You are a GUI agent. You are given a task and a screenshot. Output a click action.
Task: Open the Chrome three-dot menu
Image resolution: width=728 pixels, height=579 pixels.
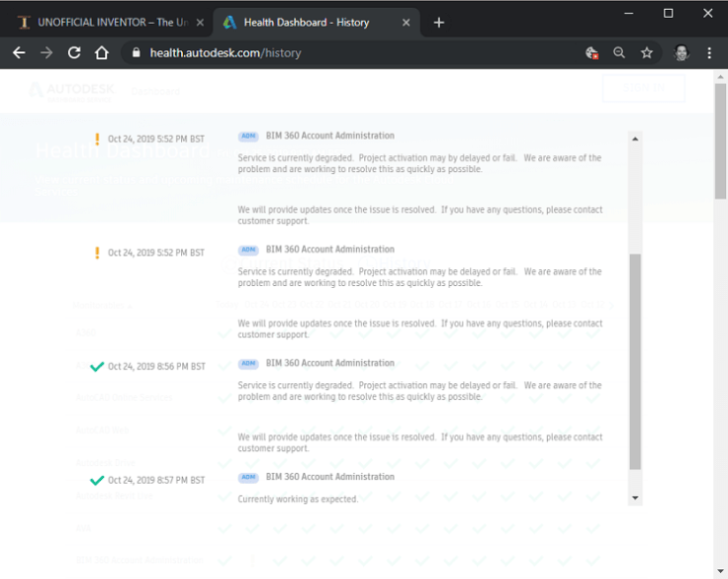(x=709, y=53)
